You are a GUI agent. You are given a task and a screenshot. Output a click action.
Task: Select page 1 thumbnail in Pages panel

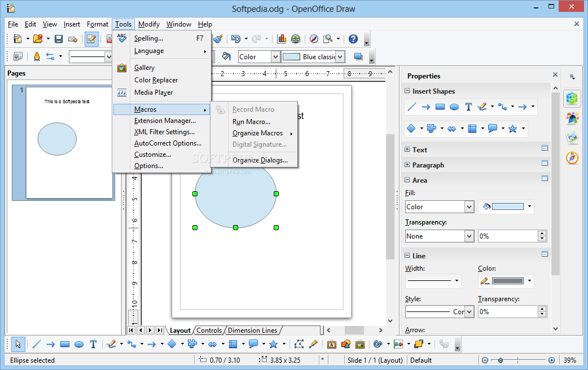click(69, 143)
